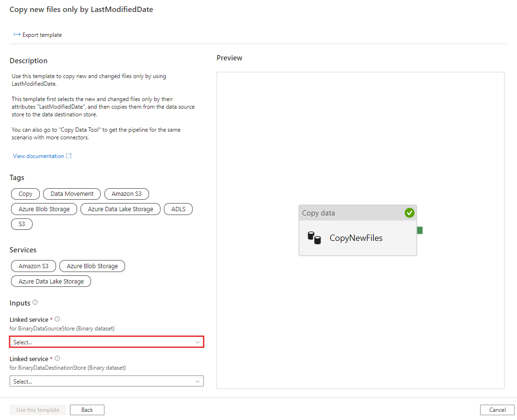Click the Use this template button
The height and width of the screenshot is (420, 517).
(38, 410)
